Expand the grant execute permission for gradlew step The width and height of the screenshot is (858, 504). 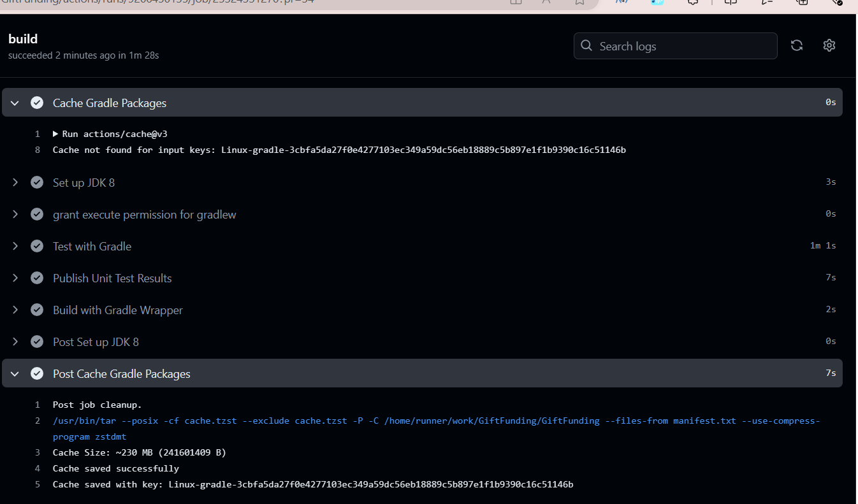tap(15, 214)
